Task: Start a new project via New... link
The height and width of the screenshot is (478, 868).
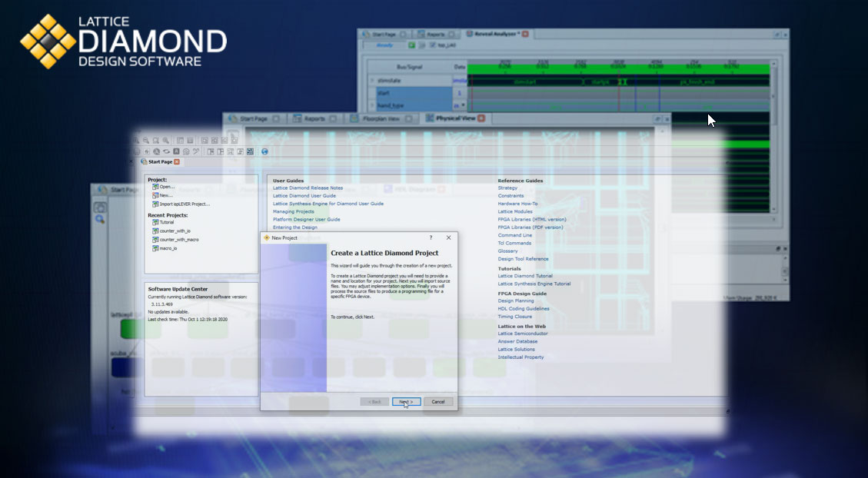Action: [x=166, y=195]
